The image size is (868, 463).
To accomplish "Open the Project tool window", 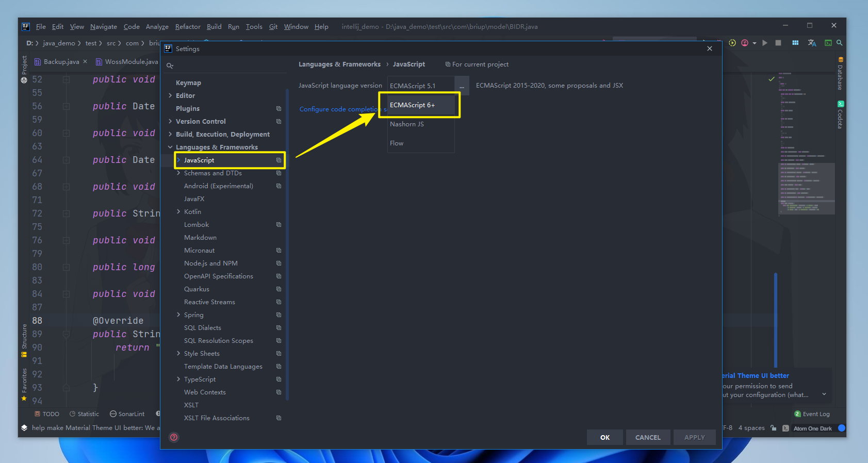I will point(24,69).
